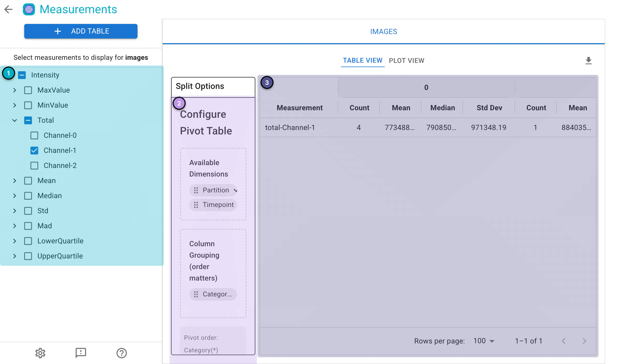Expand the MaxValue tree node
Screen dimensions: 624x364
pos(15,90)
